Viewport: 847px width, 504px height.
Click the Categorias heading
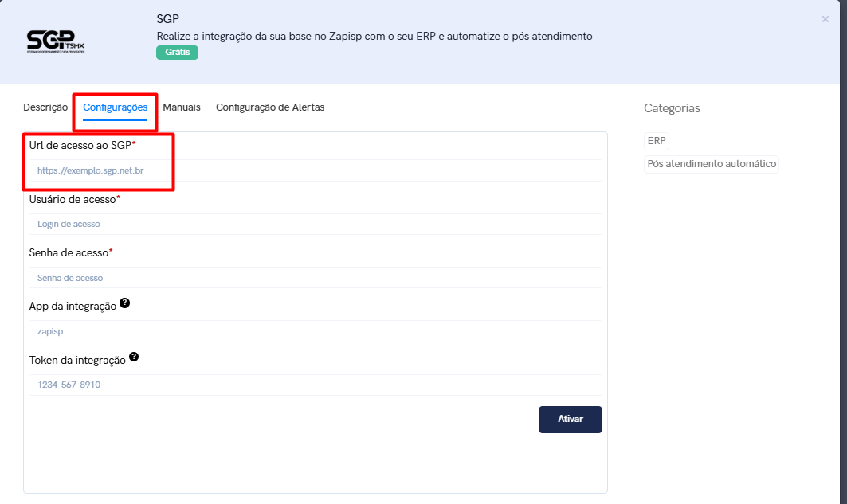click(x=672, y=108)
